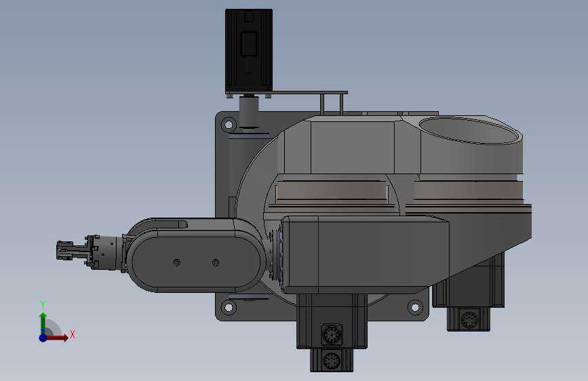The image size is (588, 381).
Task: Select the lowest round connector on the bottom center motor
Action: [332, 361]
